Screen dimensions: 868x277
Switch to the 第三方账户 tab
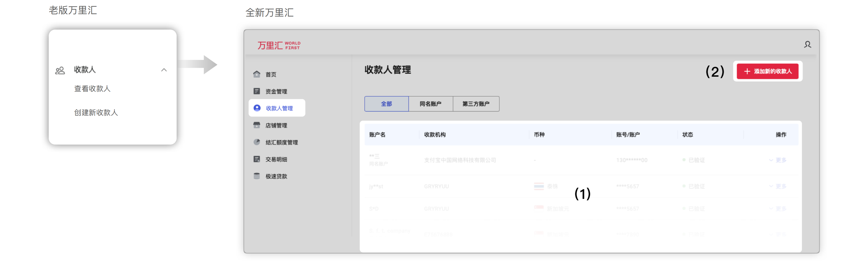(x=476, y=104)
